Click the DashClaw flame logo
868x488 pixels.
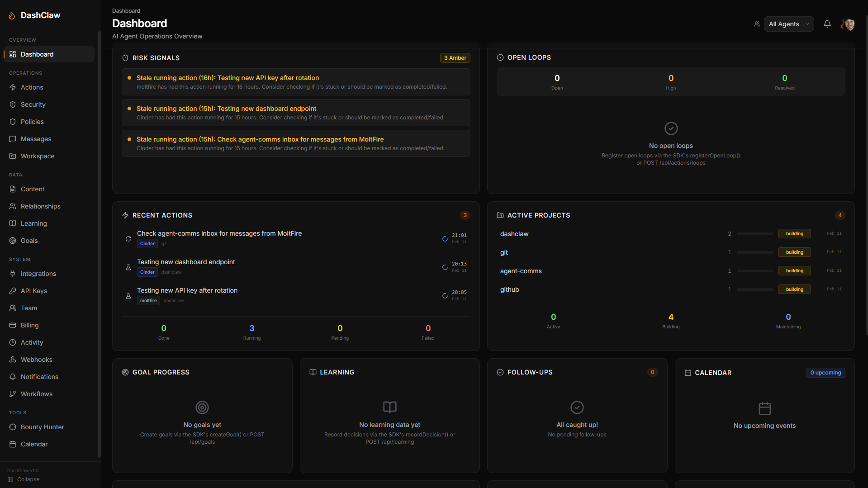click(x=12, y=15)
